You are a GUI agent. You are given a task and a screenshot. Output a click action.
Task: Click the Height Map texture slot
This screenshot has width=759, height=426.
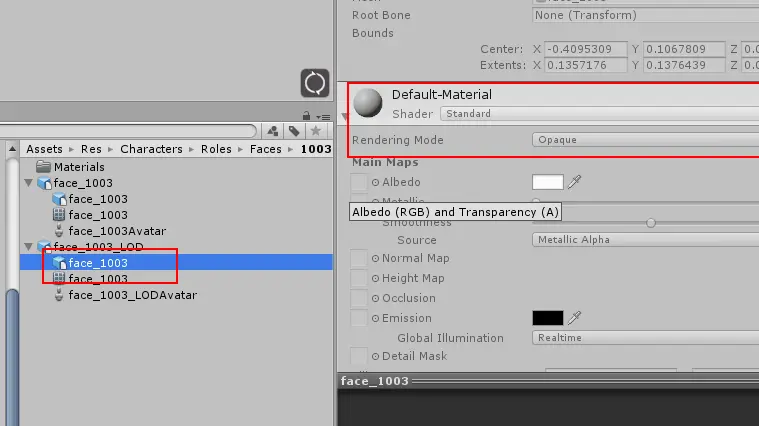[x=359, y=278]
